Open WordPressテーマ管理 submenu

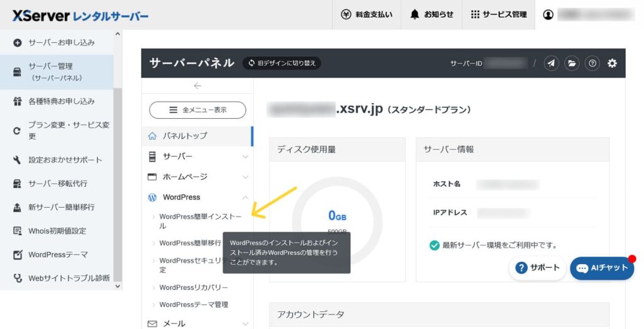tap(194, 304)
